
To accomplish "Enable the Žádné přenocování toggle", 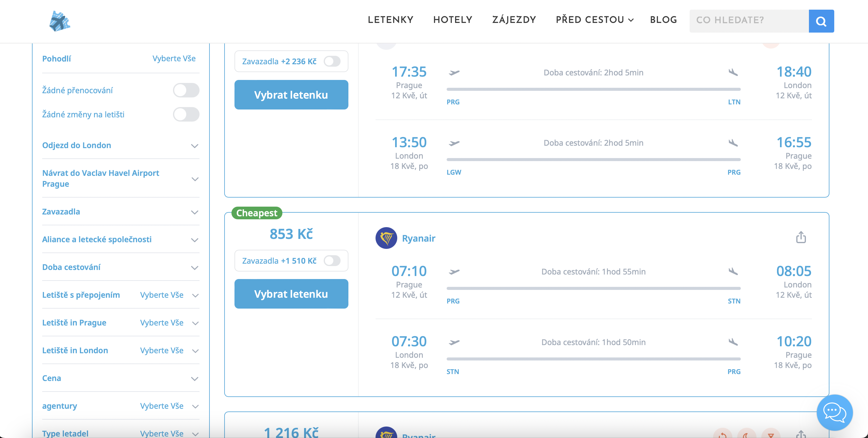I will tap(186, 90).
